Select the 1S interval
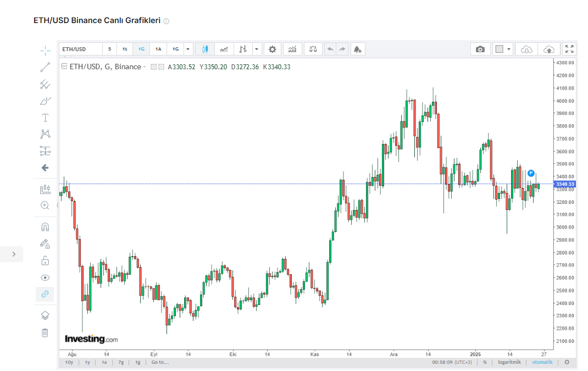The image size is (588, 371). (x=125, y=49)
